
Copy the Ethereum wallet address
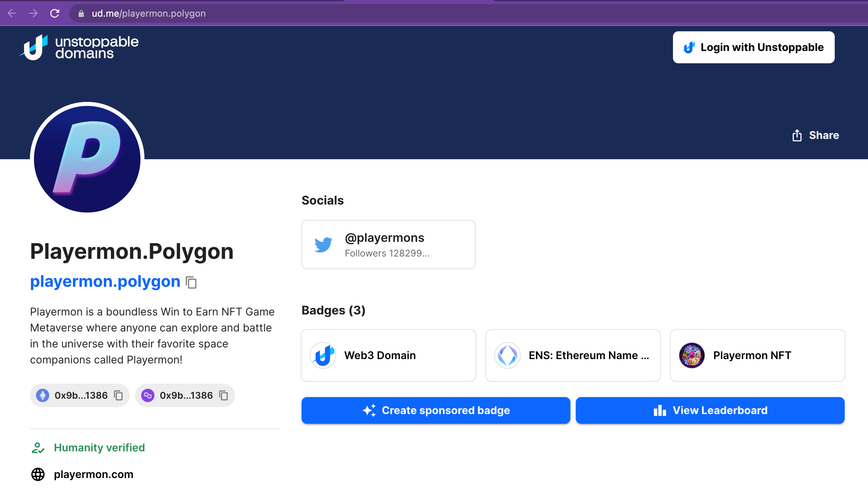[118, 395]
